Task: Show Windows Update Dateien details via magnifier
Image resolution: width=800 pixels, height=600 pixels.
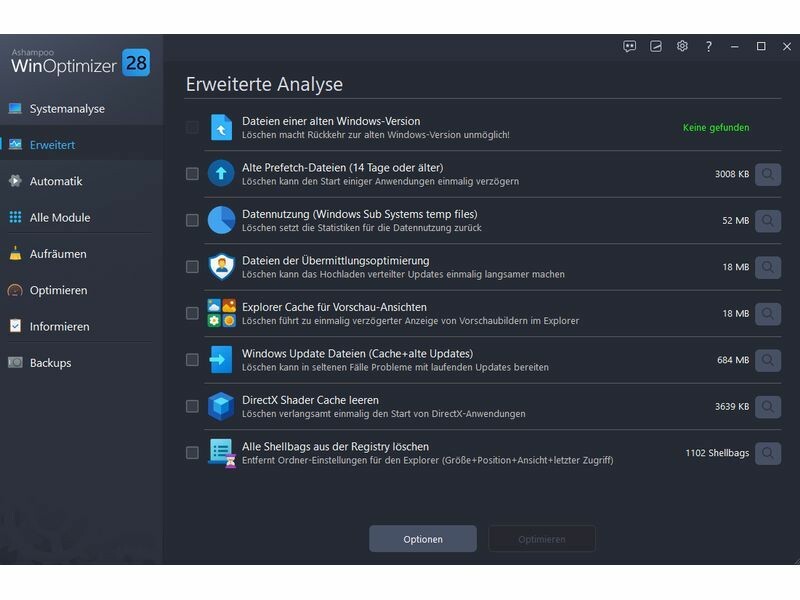Action: tap(767, 360)
